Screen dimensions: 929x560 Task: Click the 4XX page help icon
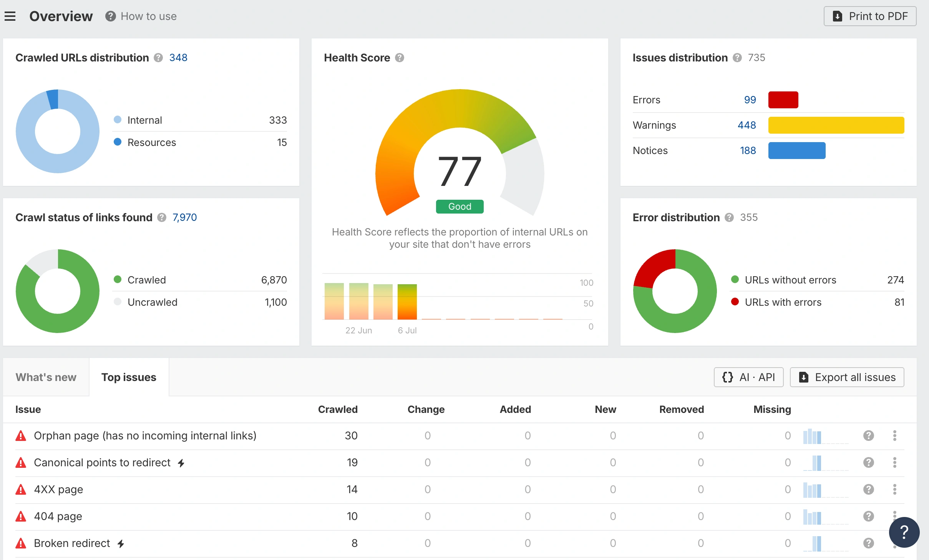point(868,489)
